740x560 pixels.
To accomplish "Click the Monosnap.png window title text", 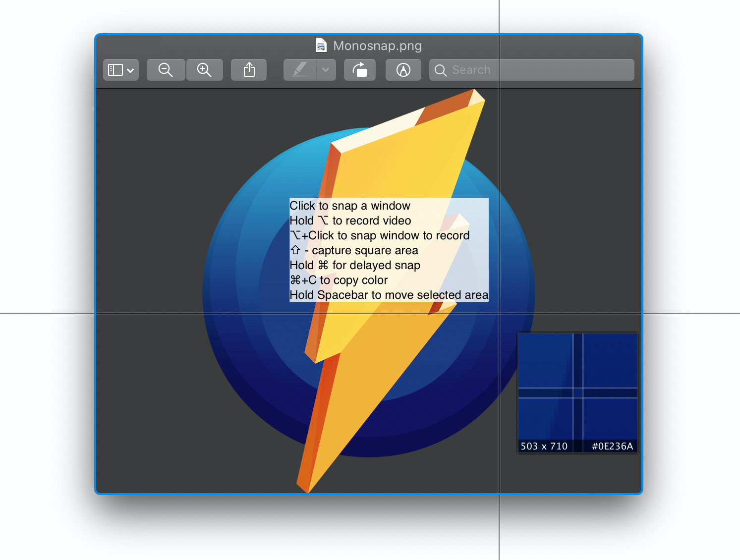I will point(378,46).
